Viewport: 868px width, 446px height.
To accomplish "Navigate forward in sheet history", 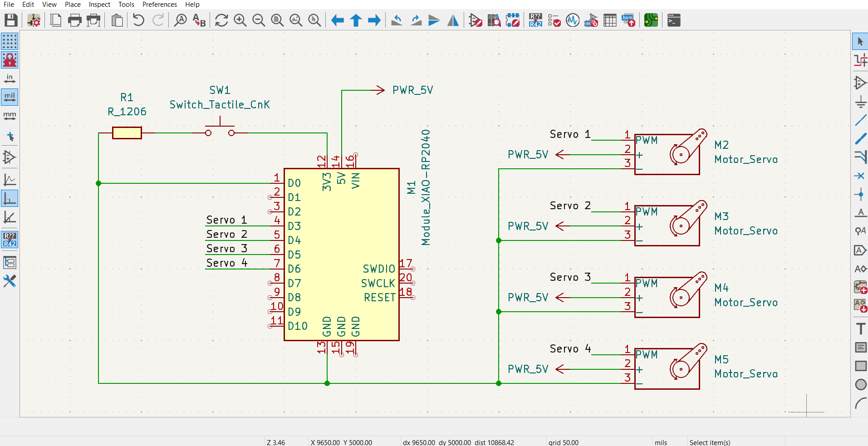I will tap(374, 20).
